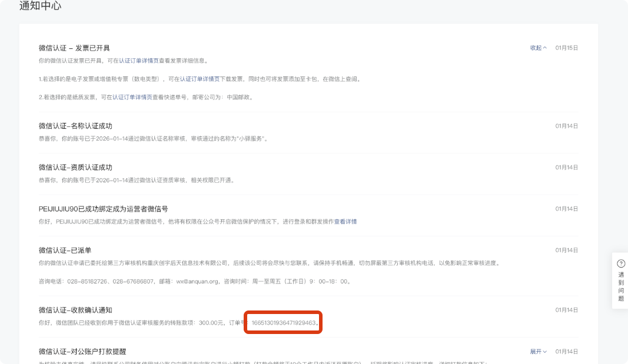Image resolution: width=628 pixels, height=364 pixels.
Task: Click the 遇到问题 side panel label
Action: click(621, 286)
